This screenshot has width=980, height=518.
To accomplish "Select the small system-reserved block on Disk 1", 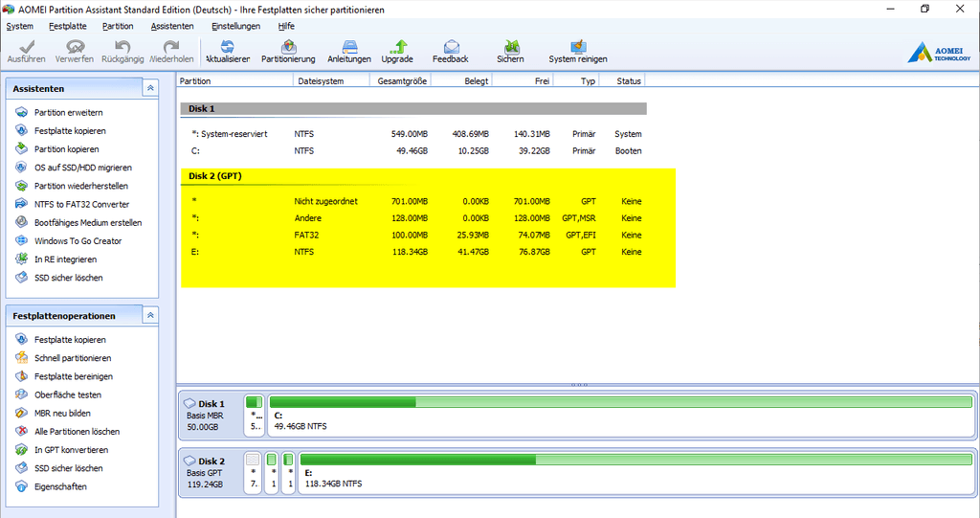I will (x=255, y=415).
